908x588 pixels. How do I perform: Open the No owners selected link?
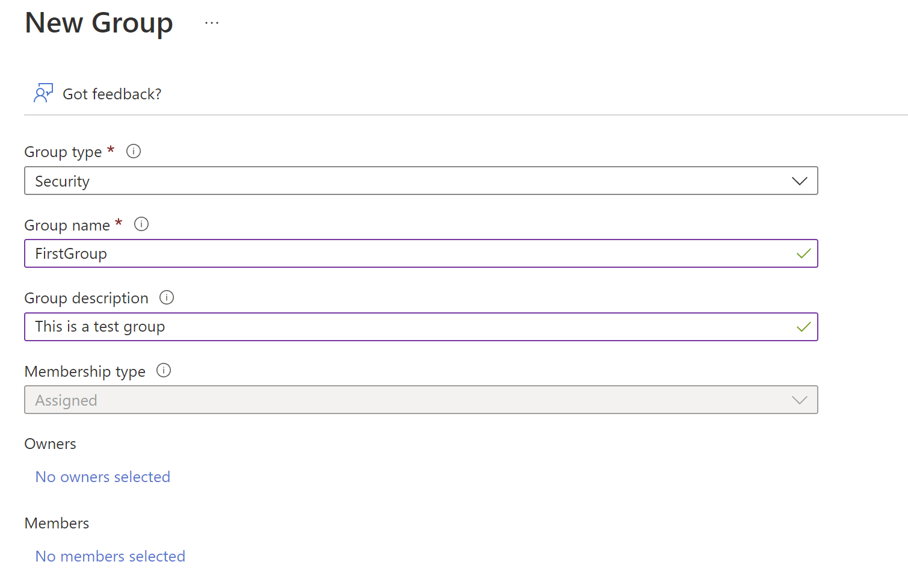103,477
